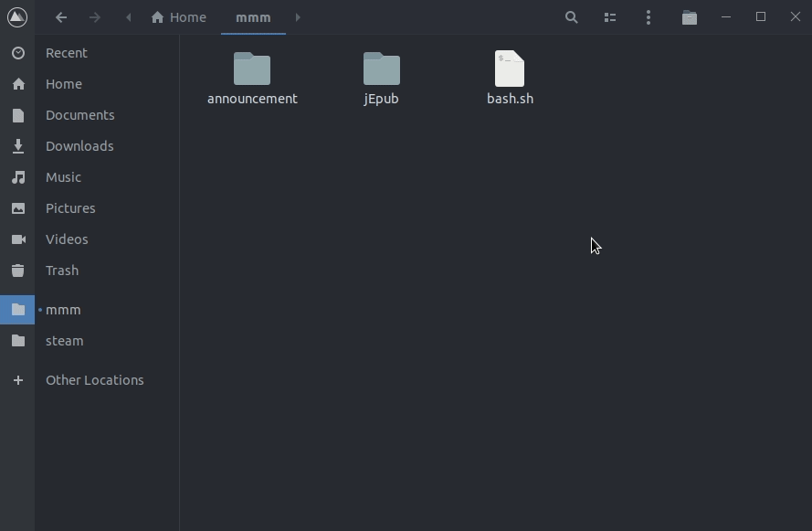
Task: Select the mmm path bar tab
Action: pyautogui.click(x=253, y=17)
